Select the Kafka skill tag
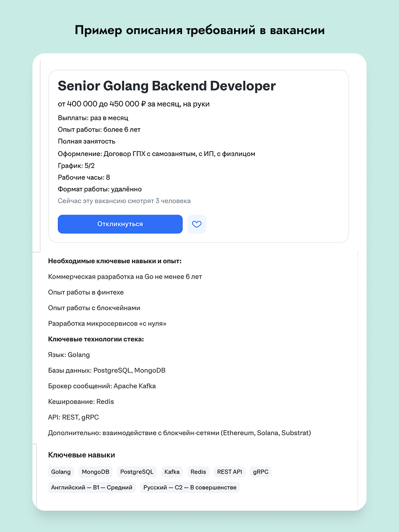The image size is (399, 532). [x=172, y=472]
